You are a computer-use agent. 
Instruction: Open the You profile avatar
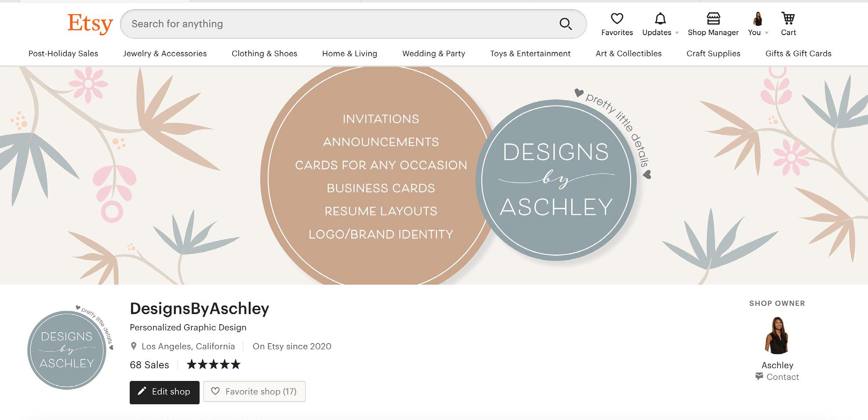click(x=758, y=18)
